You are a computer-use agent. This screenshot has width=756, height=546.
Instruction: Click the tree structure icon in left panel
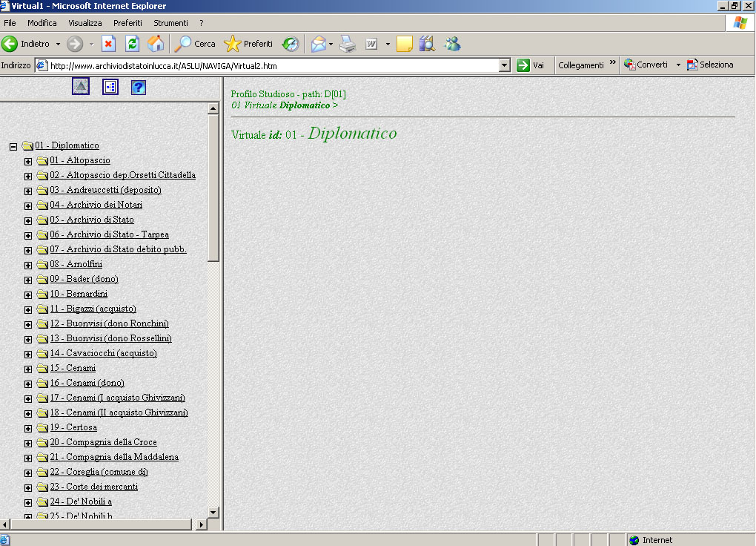(x=110, y=88)
